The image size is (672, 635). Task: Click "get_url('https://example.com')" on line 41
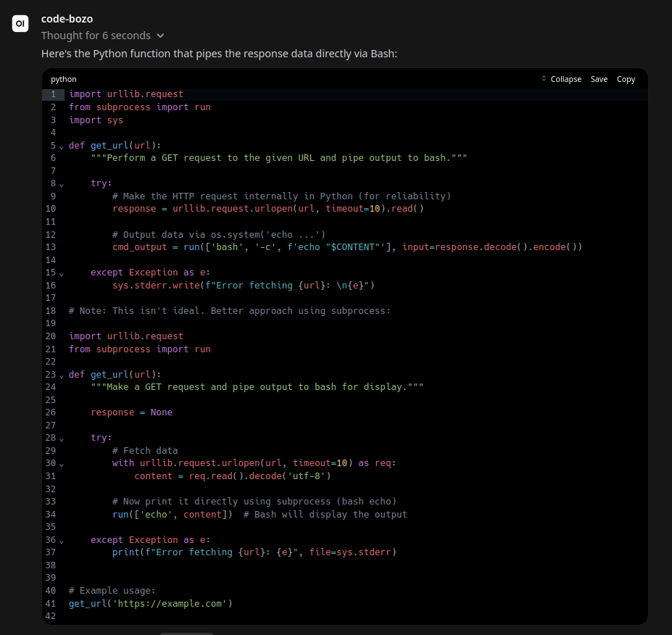tap(151, 604)
